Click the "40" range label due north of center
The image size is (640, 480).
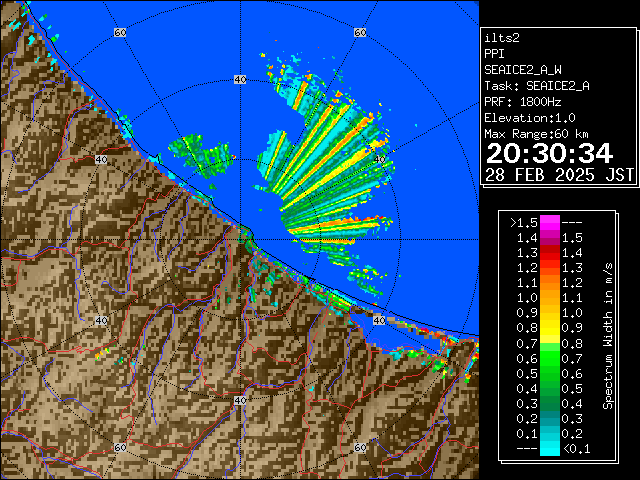(240, 80)
